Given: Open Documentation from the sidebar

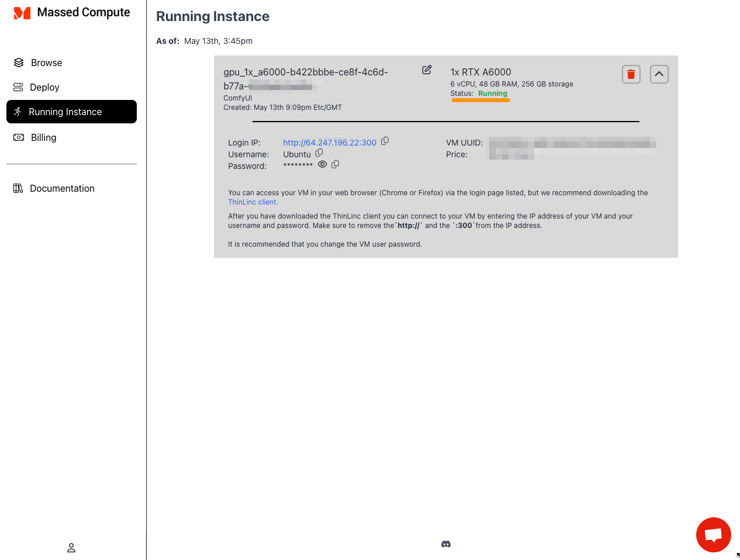Looking at the screenshot, I should click(62, 188).
